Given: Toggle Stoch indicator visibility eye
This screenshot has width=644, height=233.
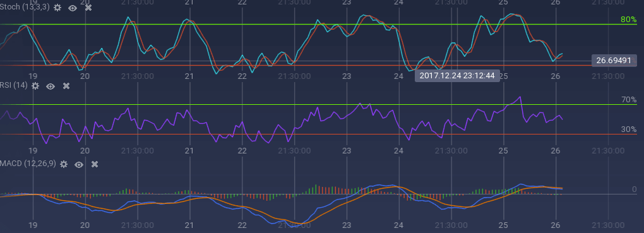Looking at the screenshot, I should [73, 8].
